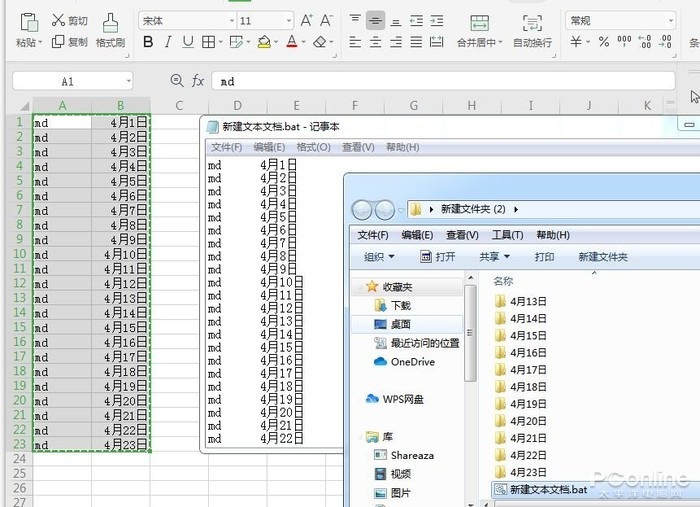The image size is (700, 507).
Task: Click the fill color bucket icon
Action: (x=264, y=42)
